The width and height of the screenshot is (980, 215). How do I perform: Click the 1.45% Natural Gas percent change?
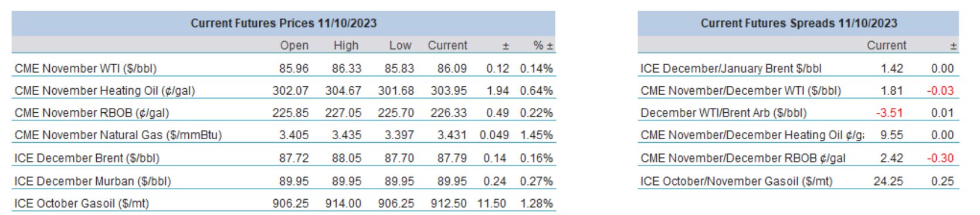click(x=536, y=135)
